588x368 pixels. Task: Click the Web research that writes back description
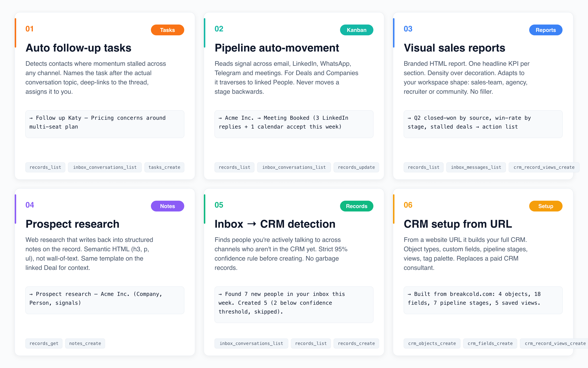tap(89, 254)
